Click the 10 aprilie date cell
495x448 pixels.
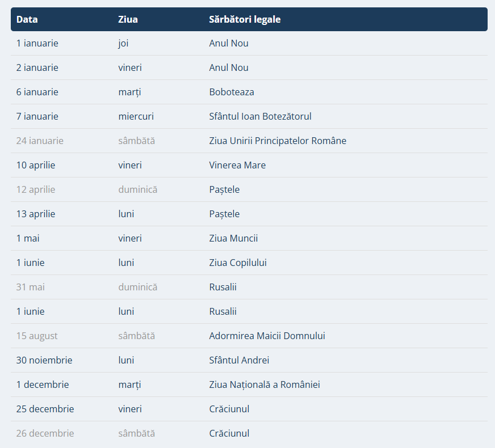(x=36, y=165)
